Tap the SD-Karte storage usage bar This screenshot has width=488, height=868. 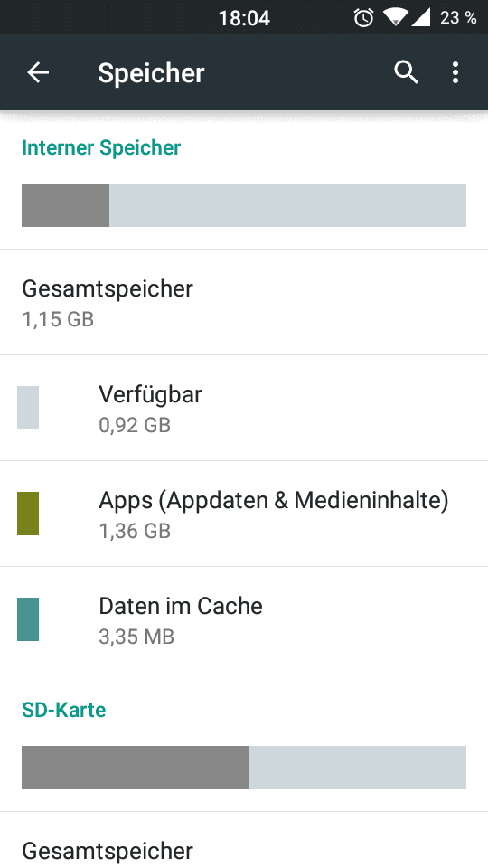(244, 768)
